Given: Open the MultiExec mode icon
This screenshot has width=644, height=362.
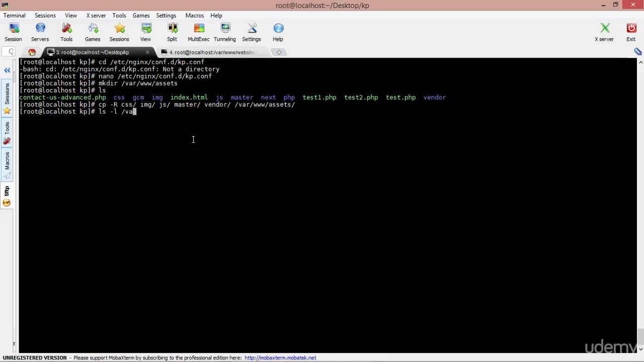Looking at the screenshot, I should 199,32.
